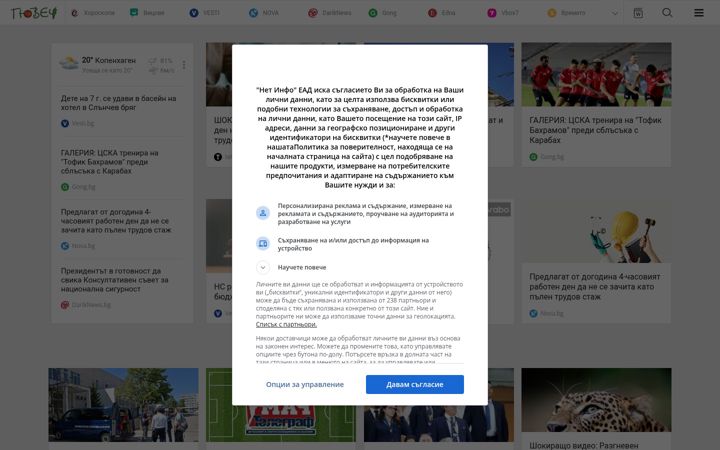Open the police van photo thumbnail

[x=124, y=405]
